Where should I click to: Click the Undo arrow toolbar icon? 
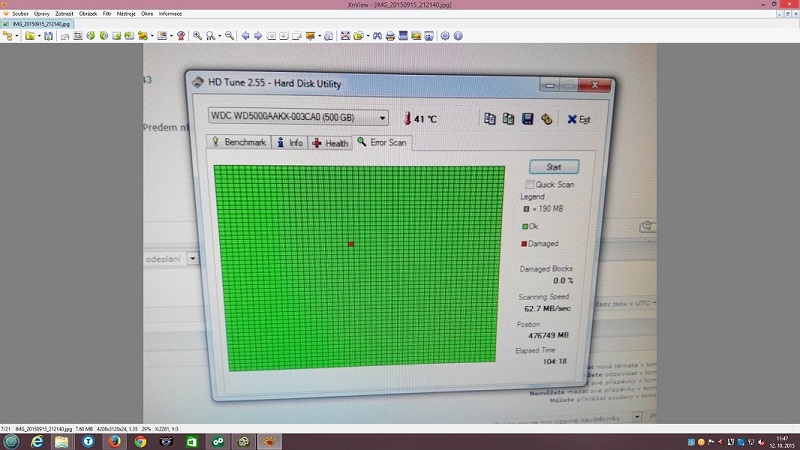65,36
